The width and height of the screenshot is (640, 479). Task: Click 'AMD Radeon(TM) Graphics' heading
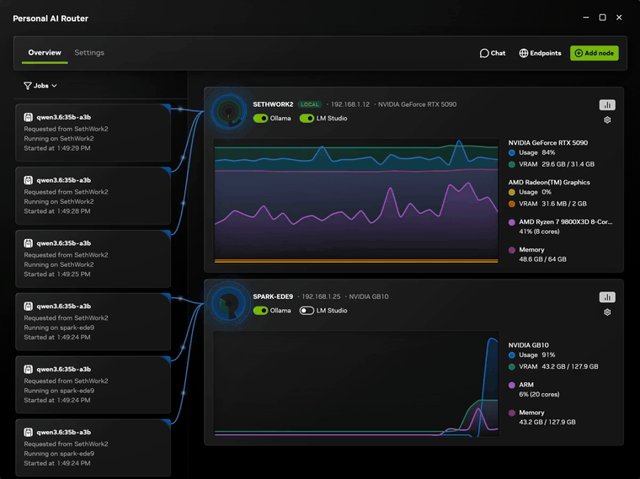pos(549,182)
